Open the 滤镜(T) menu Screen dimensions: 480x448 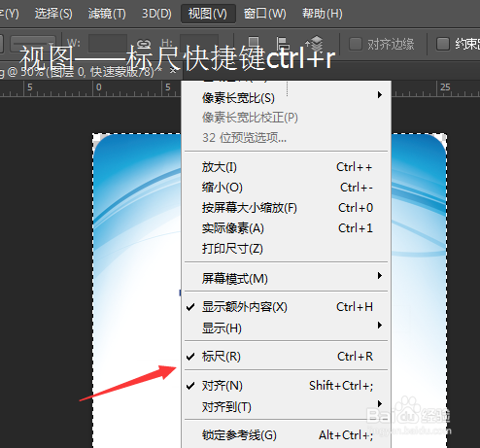coord(107,14)
